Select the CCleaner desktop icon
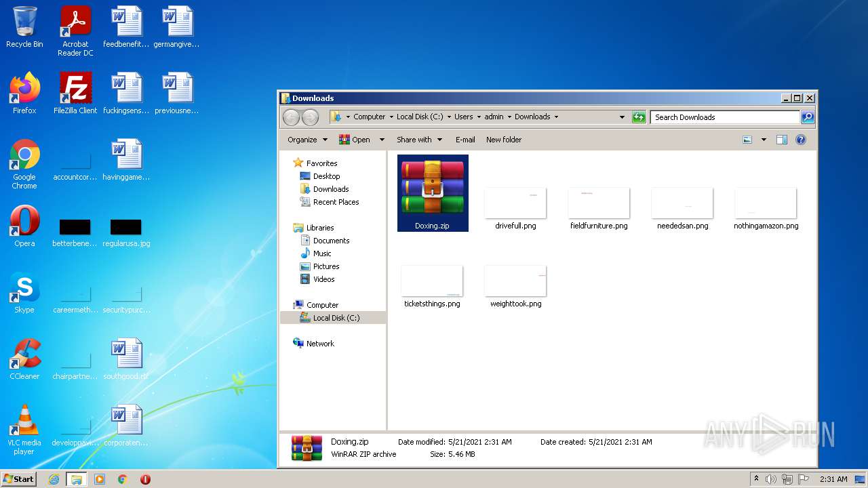The width and height of the screenshot is (868, 488). (24, 359)
